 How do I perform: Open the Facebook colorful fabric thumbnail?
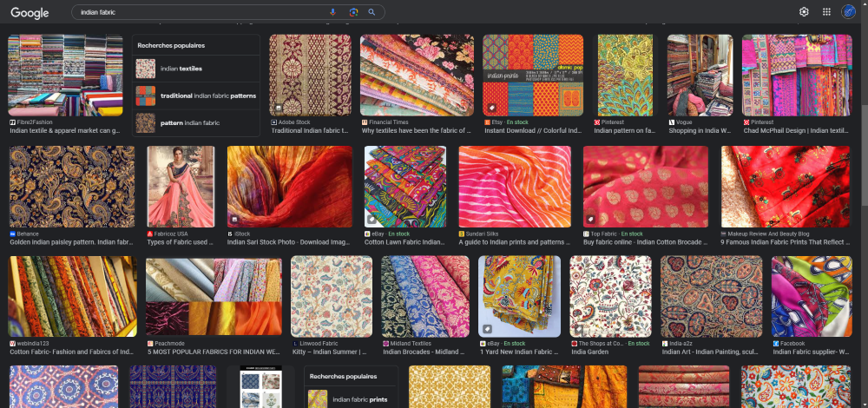click(812, 296)
